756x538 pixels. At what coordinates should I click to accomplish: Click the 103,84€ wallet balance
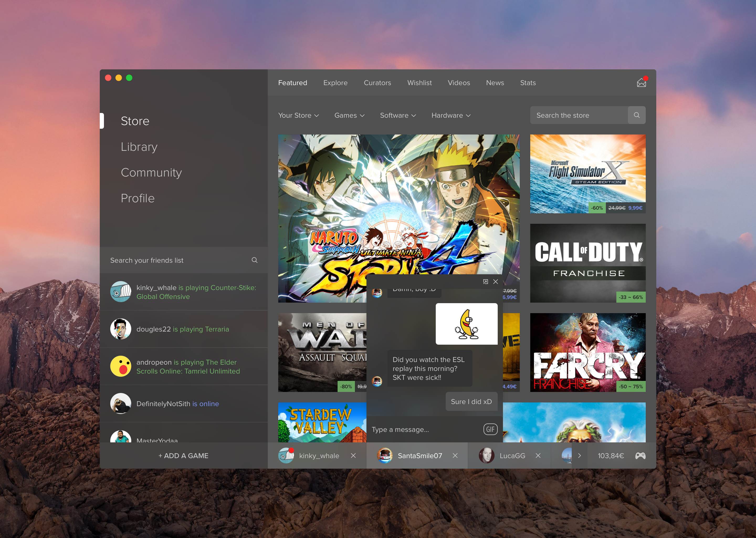pyautogui.click(x=611, y=456)
